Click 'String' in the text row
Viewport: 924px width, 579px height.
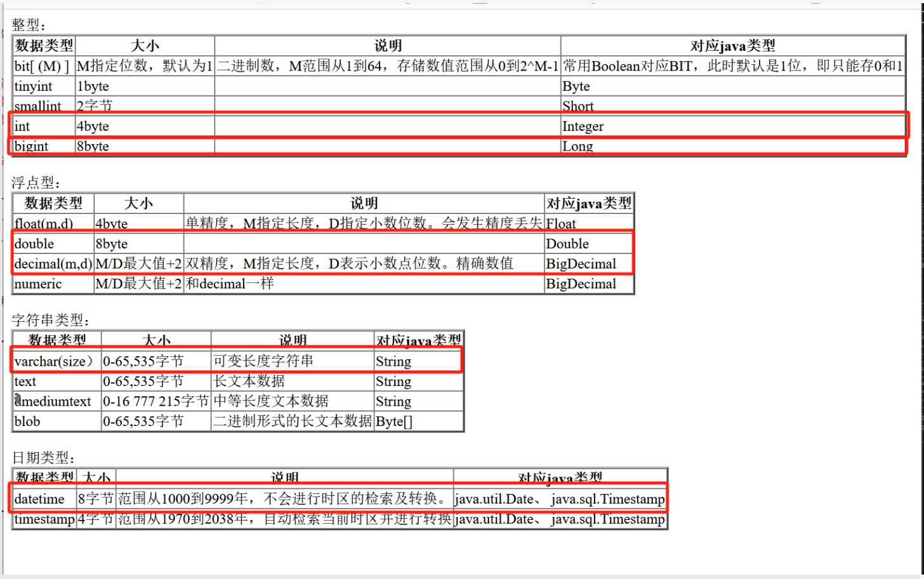tap(419, 382)
